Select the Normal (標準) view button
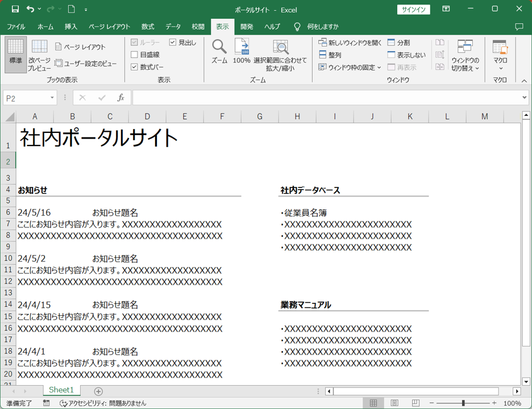532x409 pixels. pyautogui.click(x=15, y=55)
